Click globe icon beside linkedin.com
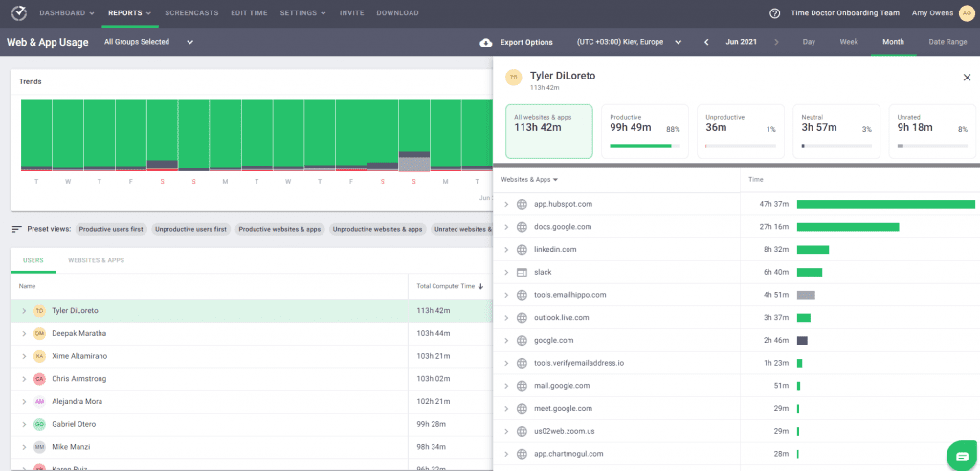 [522, 250]
